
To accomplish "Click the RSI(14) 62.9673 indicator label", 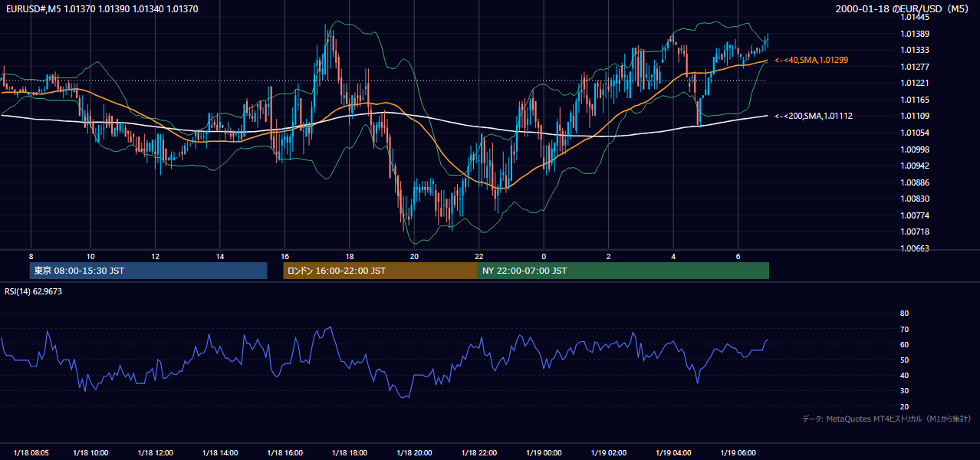I will tap(33, 291).
